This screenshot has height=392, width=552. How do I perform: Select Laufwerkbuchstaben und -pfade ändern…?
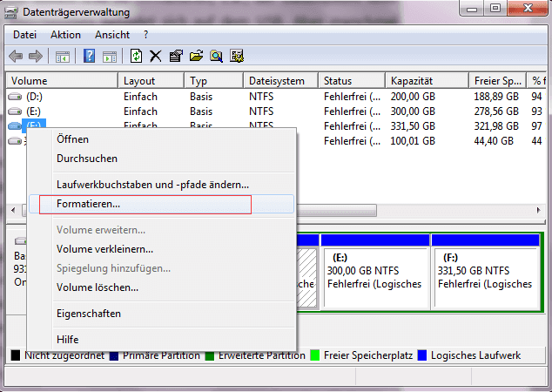(161, 185)
